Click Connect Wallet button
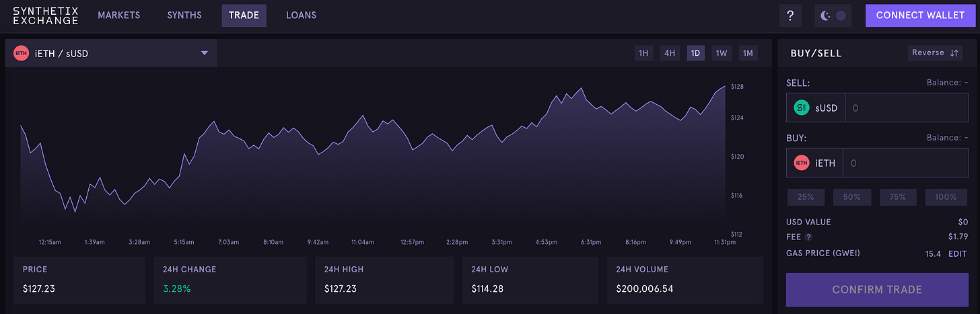The image size is (980, 314). 920,15
